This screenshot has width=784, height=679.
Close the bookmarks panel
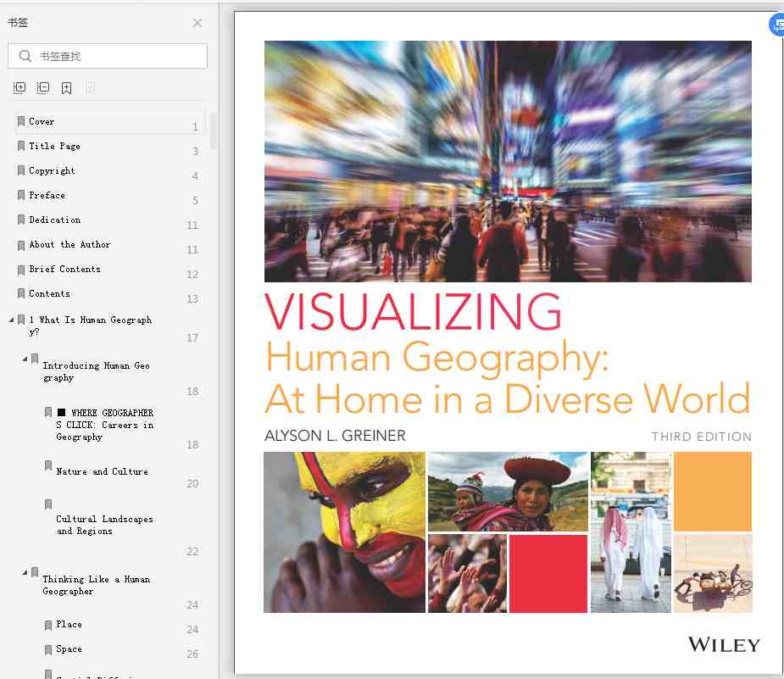coord(197,23)
